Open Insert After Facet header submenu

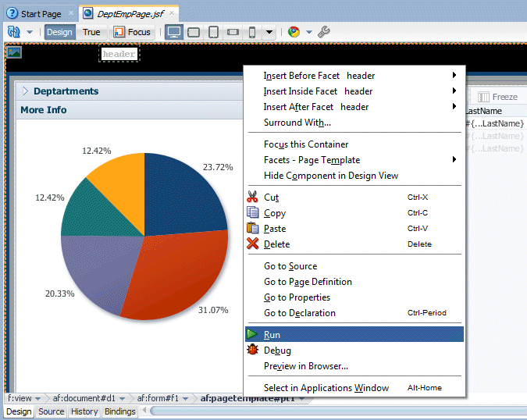pyautogui.click(x=355, y=107)
